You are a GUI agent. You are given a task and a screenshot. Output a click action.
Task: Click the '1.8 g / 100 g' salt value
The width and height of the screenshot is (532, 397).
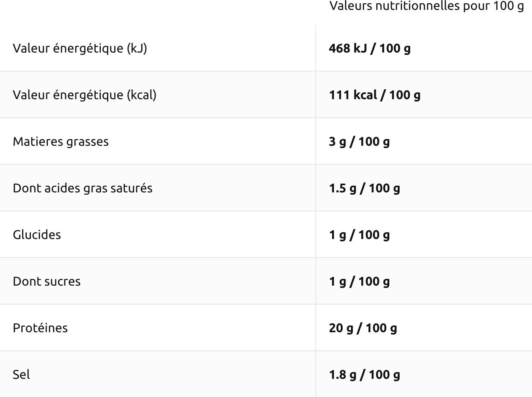coord(364,374)
